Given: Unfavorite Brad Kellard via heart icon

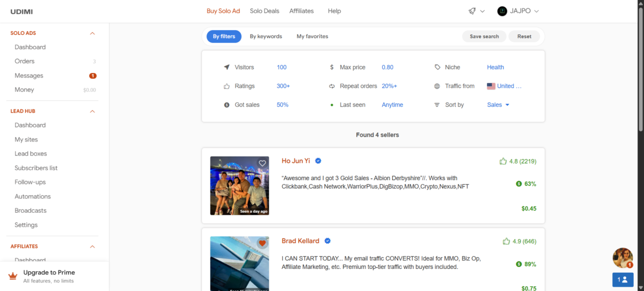Looking at the screenshot, I should (x=262, y=243).
